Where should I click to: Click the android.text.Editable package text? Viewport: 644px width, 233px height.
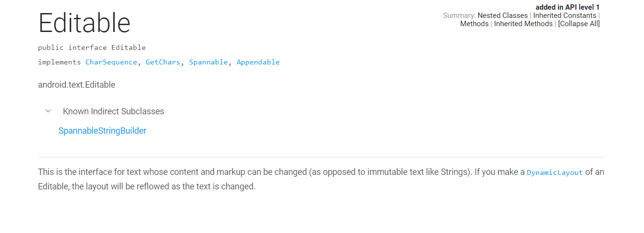click(77, 85)
